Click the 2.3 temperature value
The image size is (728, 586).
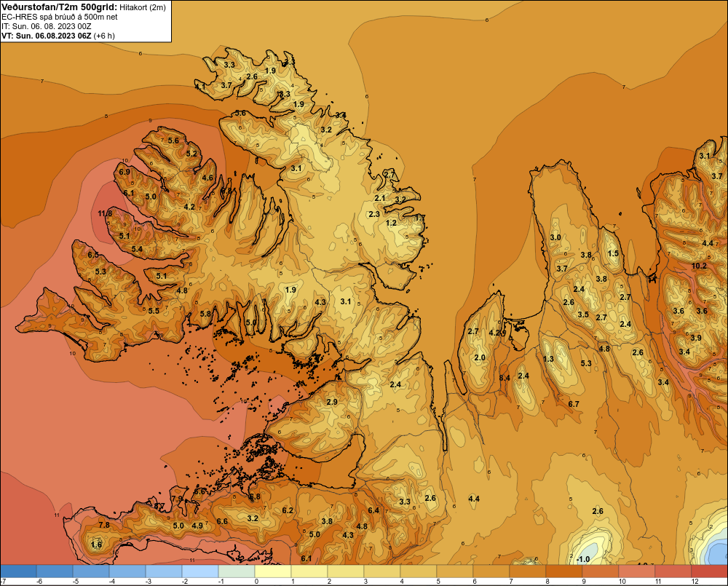click(374, 214)
